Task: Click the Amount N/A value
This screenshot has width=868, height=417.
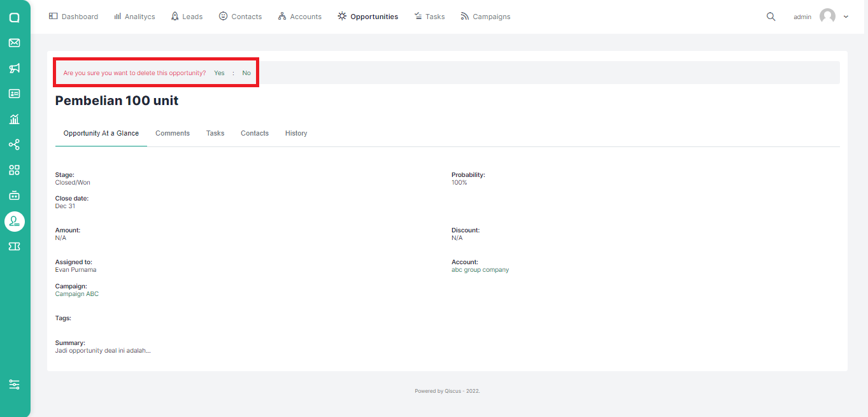Action: 60,238
